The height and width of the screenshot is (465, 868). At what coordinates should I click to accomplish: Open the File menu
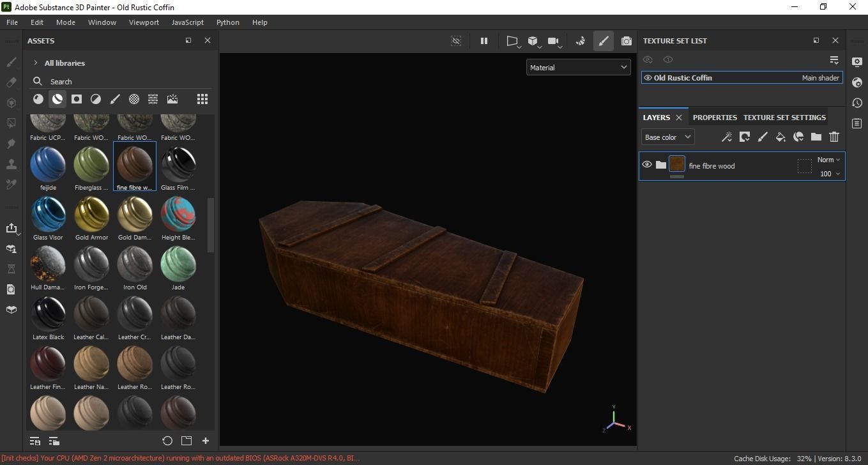point(12,22)
